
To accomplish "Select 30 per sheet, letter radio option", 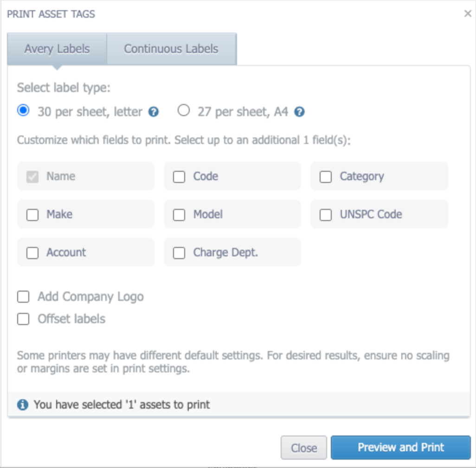I will tap(23, 110).
